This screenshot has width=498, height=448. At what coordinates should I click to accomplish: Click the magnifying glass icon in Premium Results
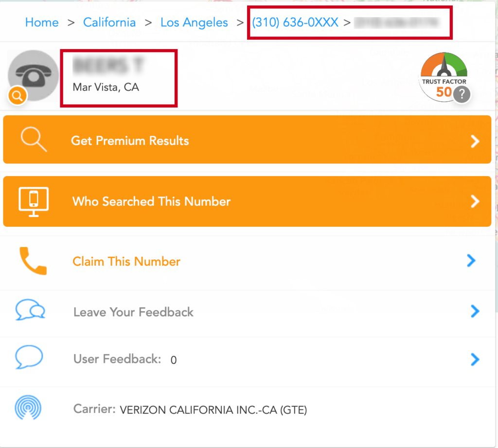pos(34,140)
